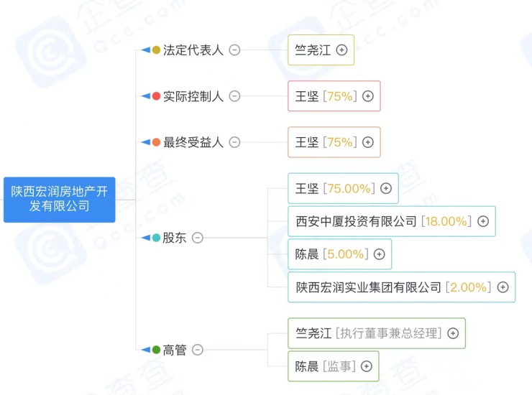
Task: Click the 高管 category label
Action: tap(175, 350)
